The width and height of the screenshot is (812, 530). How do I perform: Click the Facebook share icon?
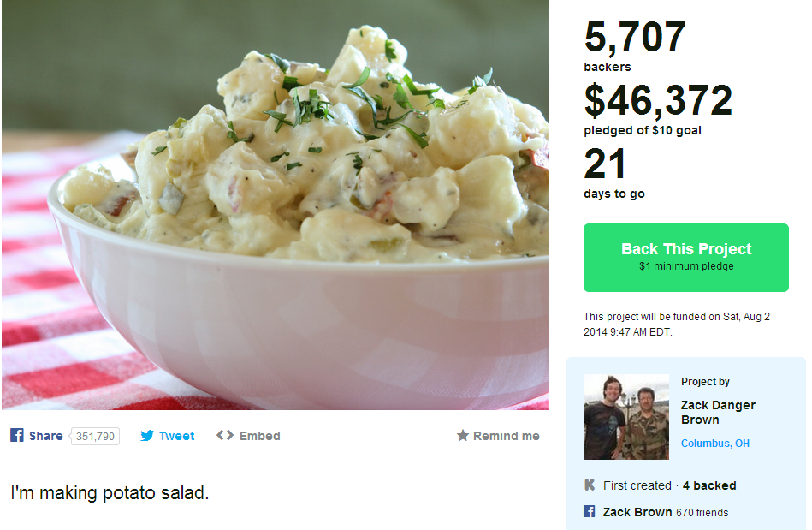pos(18,436)
